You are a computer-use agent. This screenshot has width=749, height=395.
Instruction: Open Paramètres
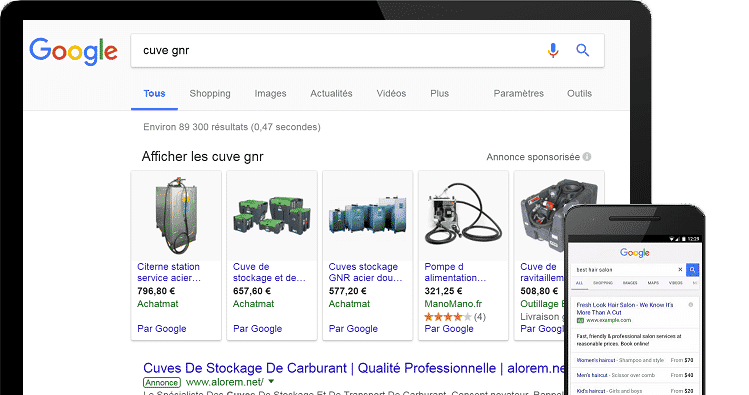(x=518, y=94)
